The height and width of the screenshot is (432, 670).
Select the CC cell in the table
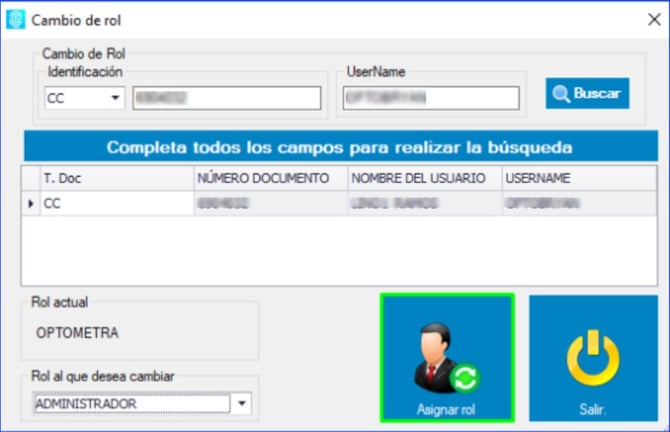(x=117, y=203)
